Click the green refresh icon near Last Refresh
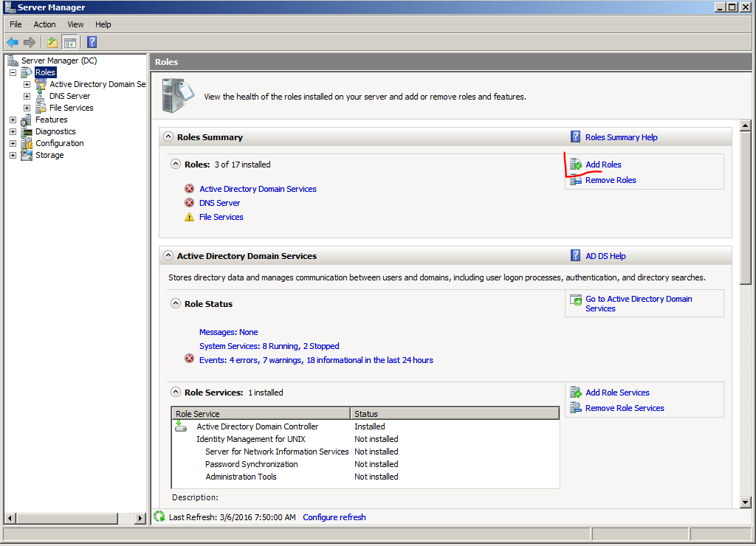 159,516
